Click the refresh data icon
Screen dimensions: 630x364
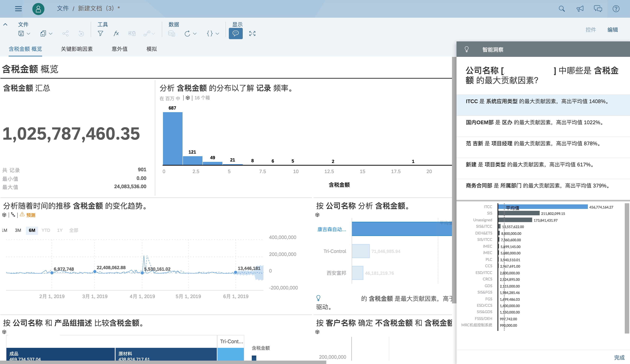click(187, 33)
